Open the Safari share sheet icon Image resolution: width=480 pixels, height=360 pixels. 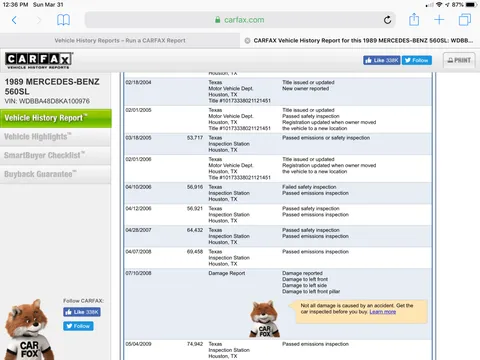click(x=414, y=19)
